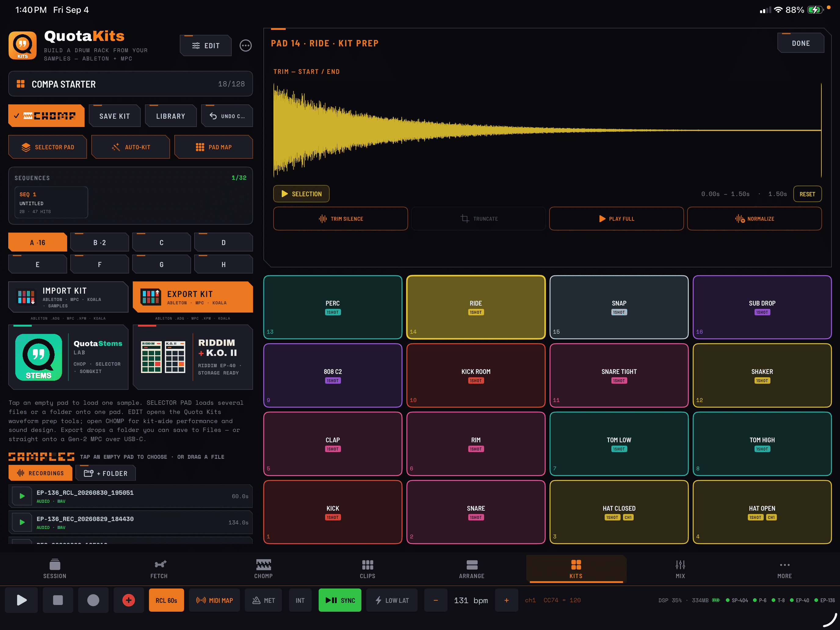Click the SAVE KIT button
This screenshot has width=840, height=630.
[115, 116]
